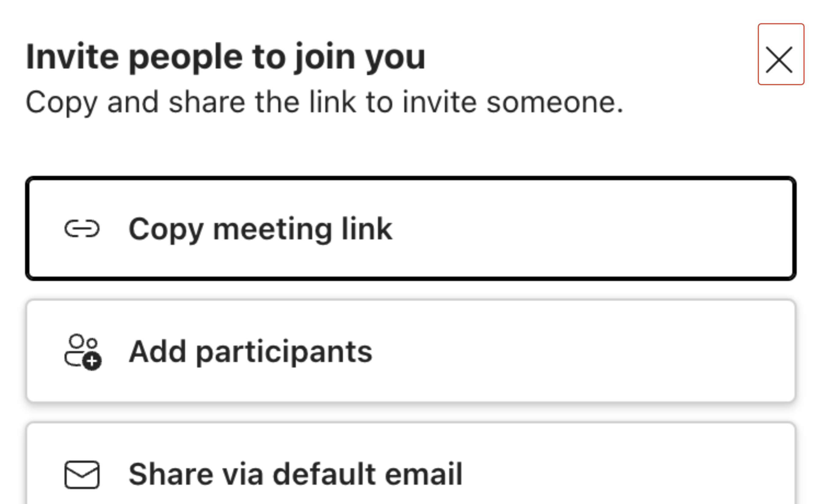Viewport: 829px width, 504px height.
Task: Select the "Copy meeting link" text label
Action: click(260, 229)
